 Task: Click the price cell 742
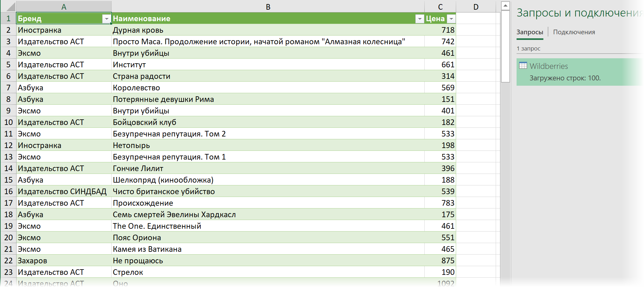(x=440, y=41)
